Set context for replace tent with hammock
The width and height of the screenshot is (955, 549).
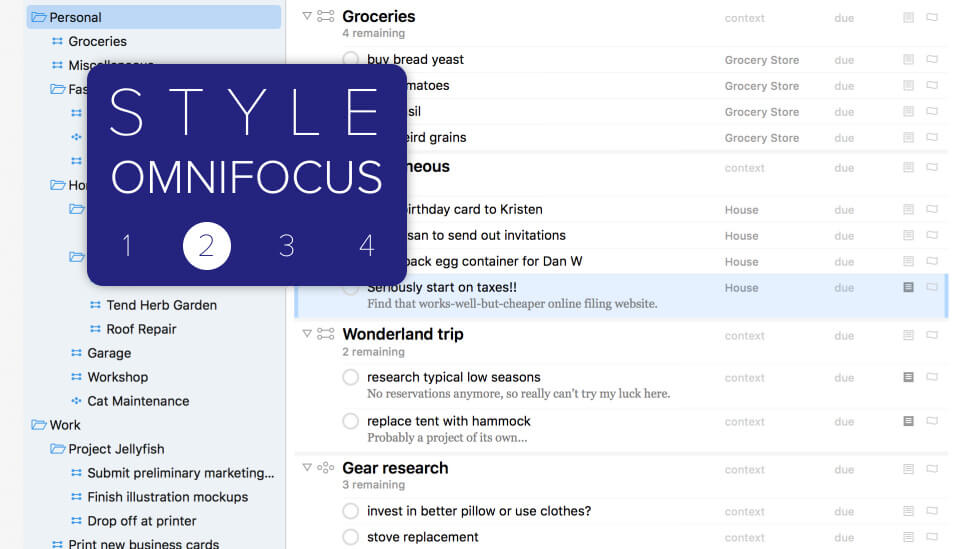click(744, 422)
